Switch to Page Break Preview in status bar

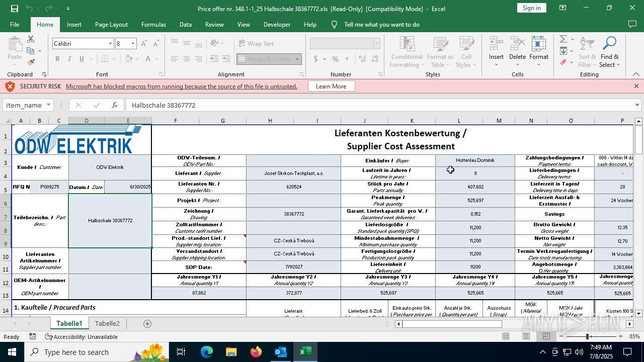coord(546,336)
